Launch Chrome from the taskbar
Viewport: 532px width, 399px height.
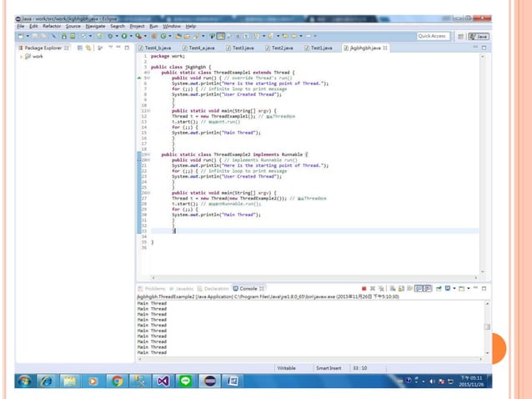pyautogui.click(x=117, y=381)
